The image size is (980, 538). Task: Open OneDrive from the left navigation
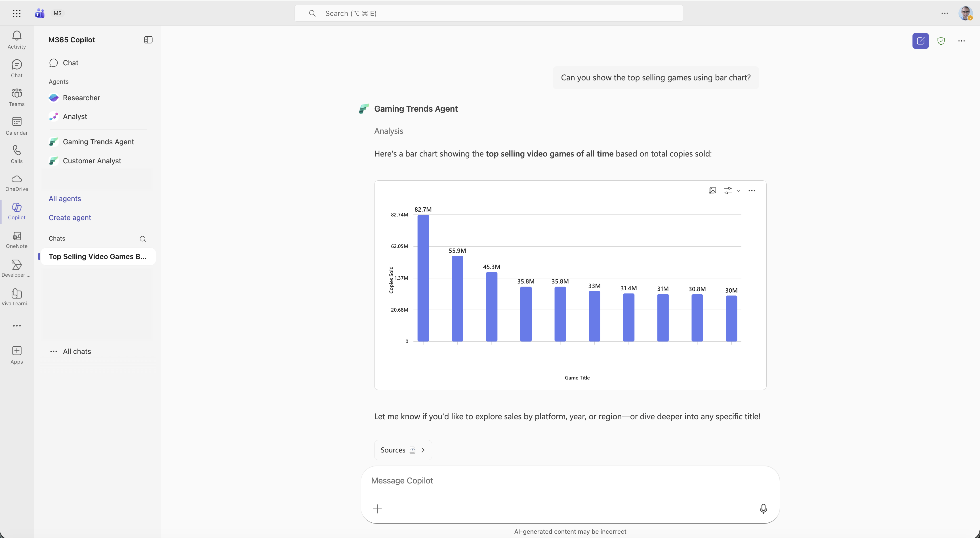click(x=16, y=182)
